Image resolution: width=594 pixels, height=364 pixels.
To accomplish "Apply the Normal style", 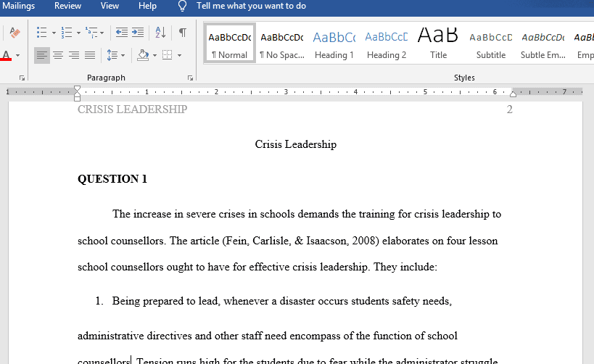I will point(230,43).
